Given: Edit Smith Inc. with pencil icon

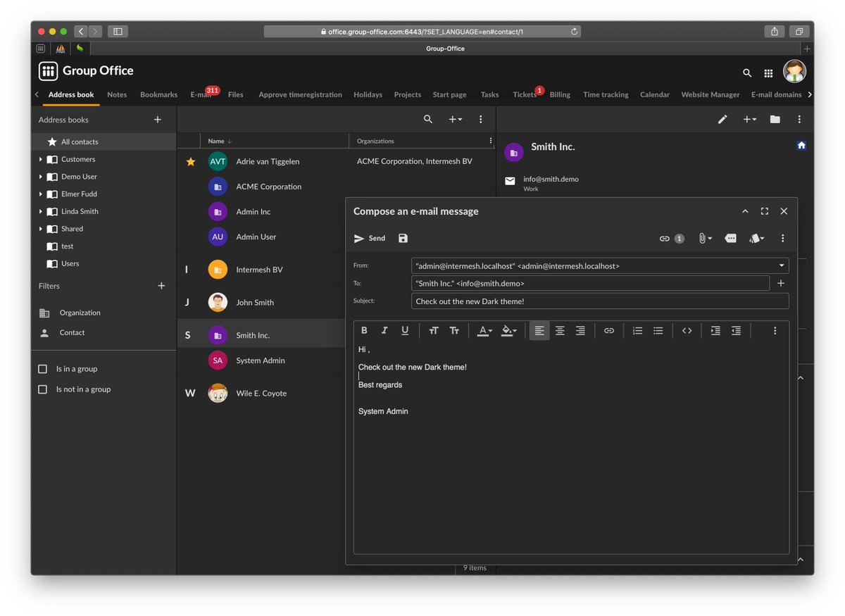Looking at the screenshot, I should [x=722, y=120].
